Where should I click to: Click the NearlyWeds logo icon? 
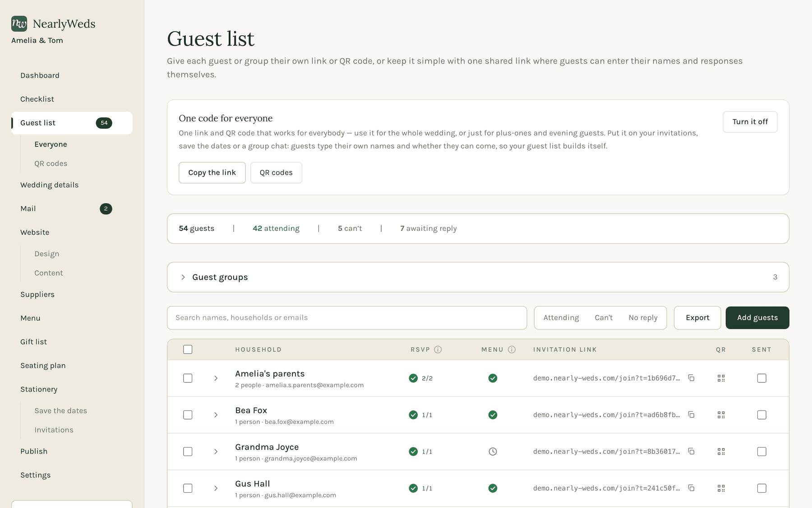[x=19, y=23]
